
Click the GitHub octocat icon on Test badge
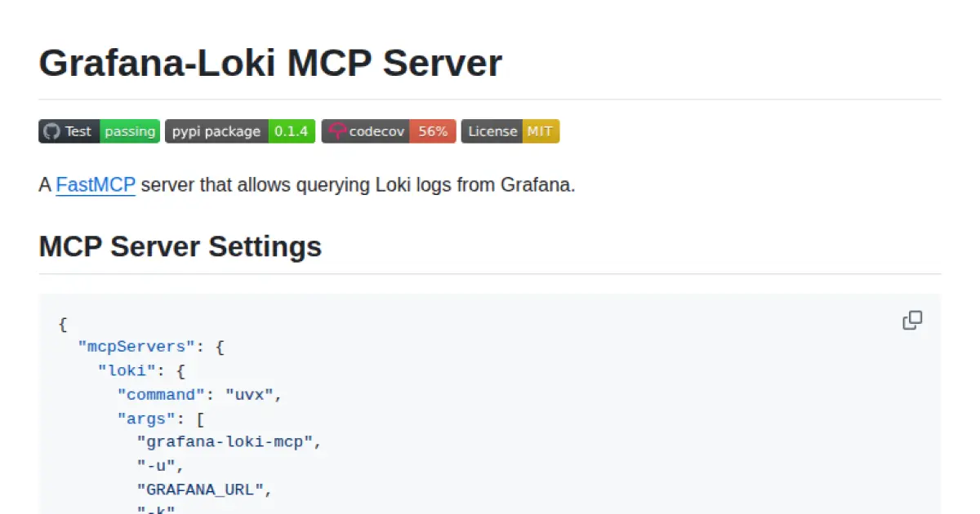pyautogui.click(x=52, y=131)
